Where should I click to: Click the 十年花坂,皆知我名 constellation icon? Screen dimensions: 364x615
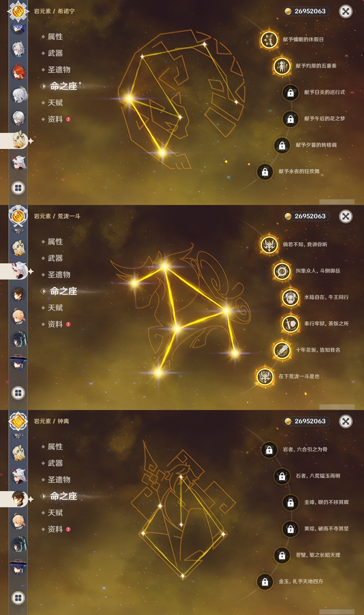282,350
